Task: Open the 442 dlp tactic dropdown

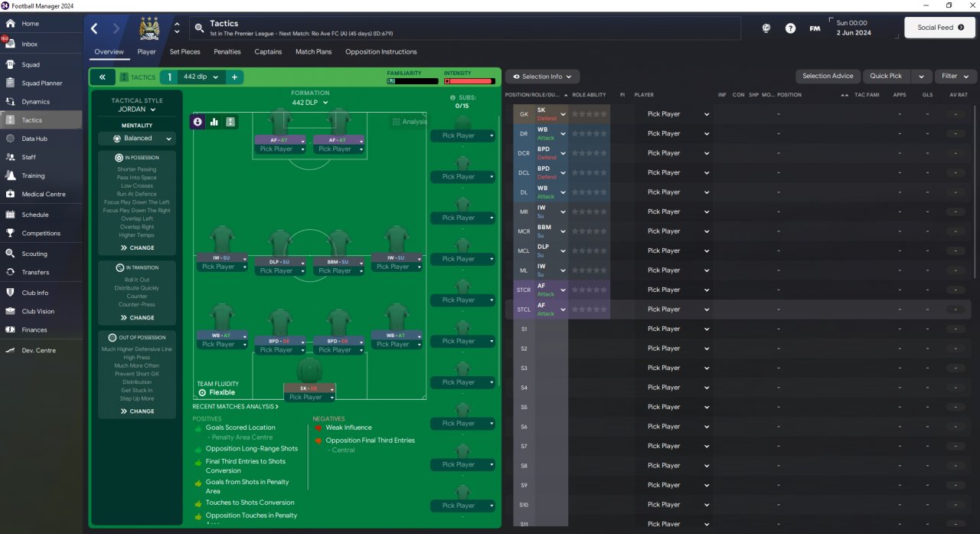Action: [201, 77]
